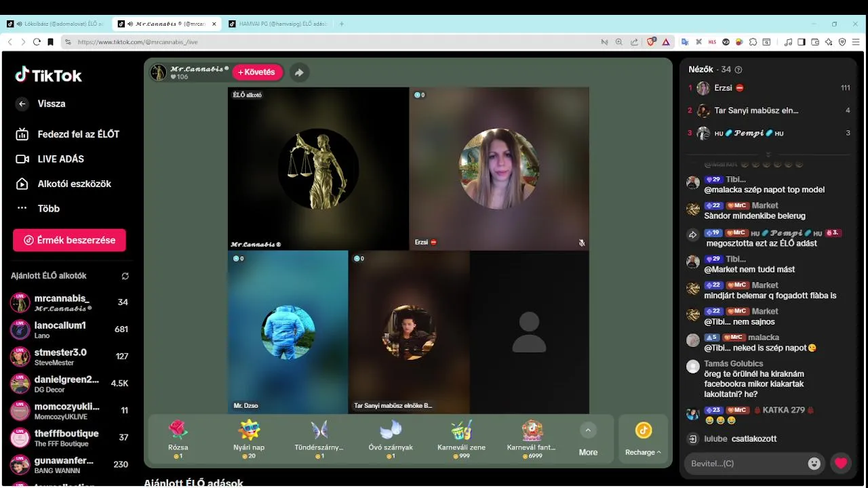The height and width of the screenshot is (488, 868).
Task: Send the Karneváli fant gift
Action: tap(531, 439)
